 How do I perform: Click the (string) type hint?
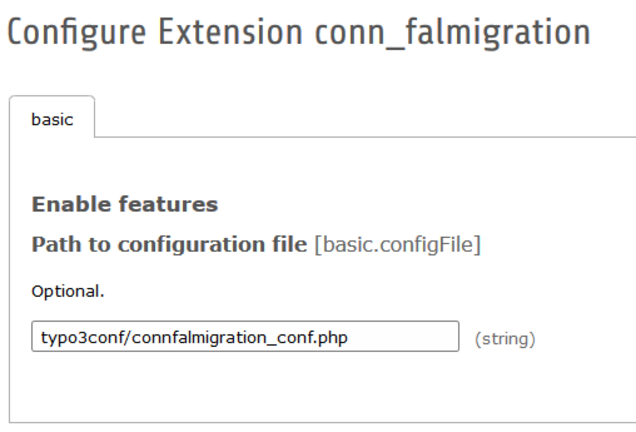point(505,339)
